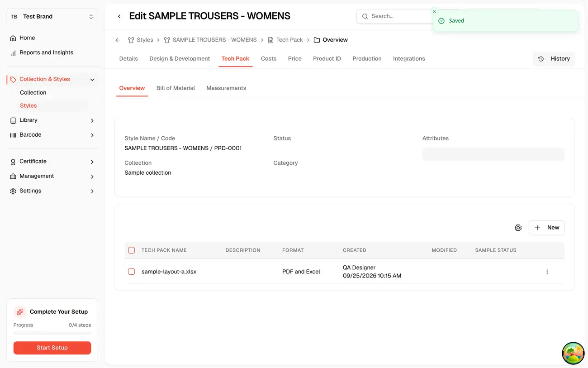Click the Certificate ribbon icon

13,162
